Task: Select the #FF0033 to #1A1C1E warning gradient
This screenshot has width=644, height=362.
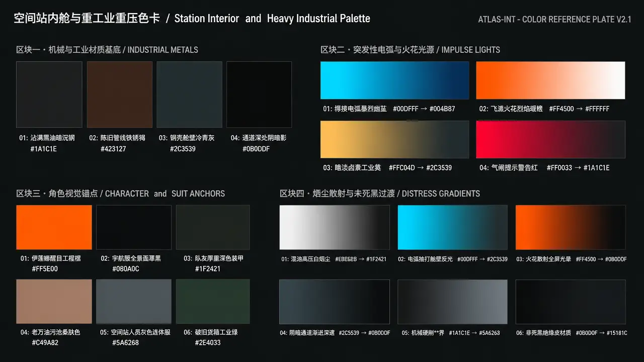Action: click(550, 139)
